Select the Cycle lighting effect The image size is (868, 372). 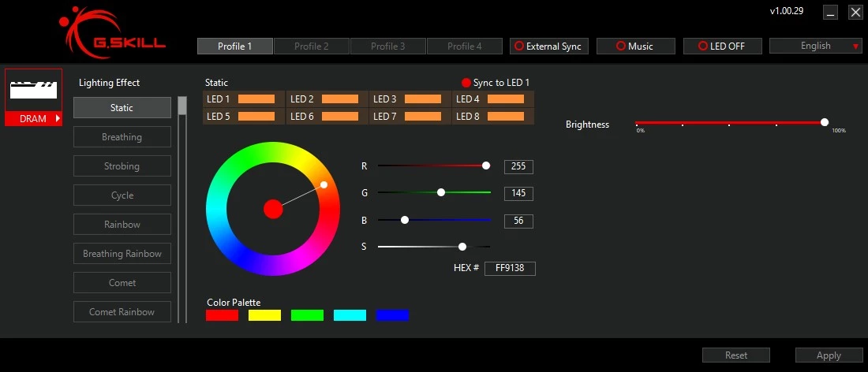tap(122, 195)
